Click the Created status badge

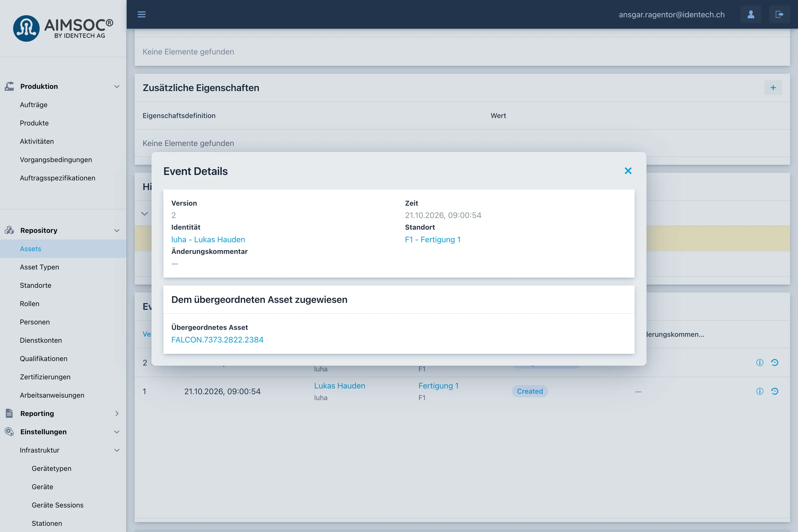[x=530, y=391]
